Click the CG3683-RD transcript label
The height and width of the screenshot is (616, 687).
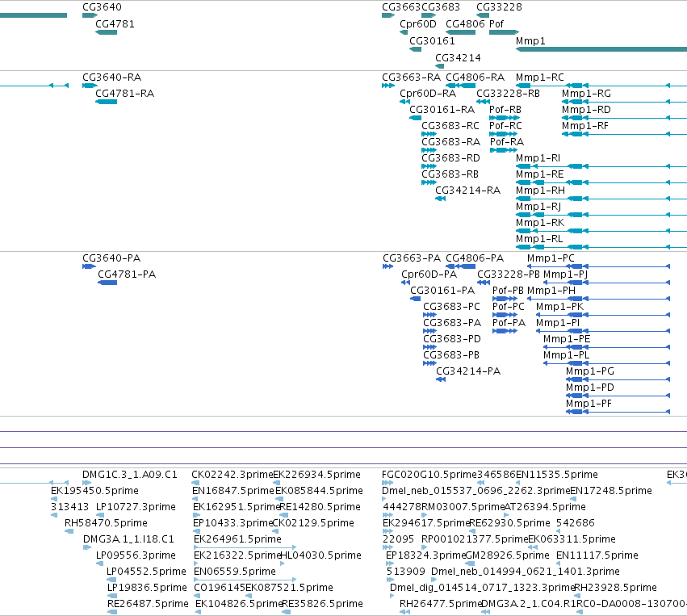pos(450,158)
